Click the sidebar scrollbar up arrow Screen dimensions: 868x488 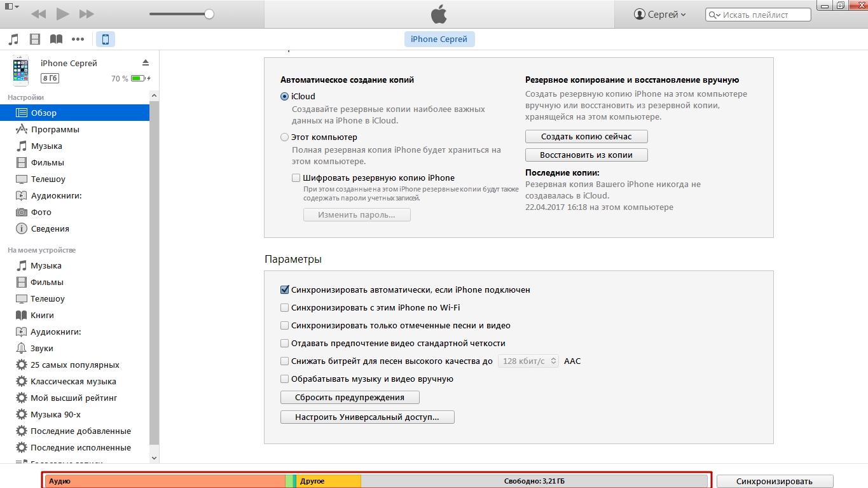(154, 95)
